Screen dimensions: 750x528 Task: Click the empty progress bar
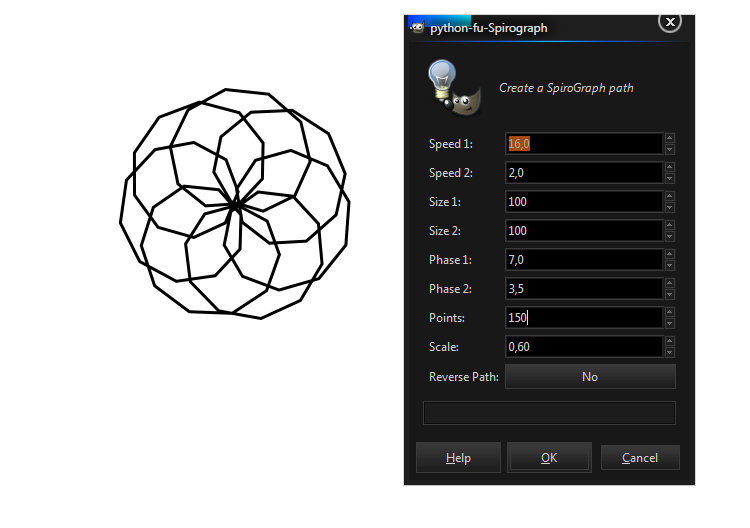(549, 413)
